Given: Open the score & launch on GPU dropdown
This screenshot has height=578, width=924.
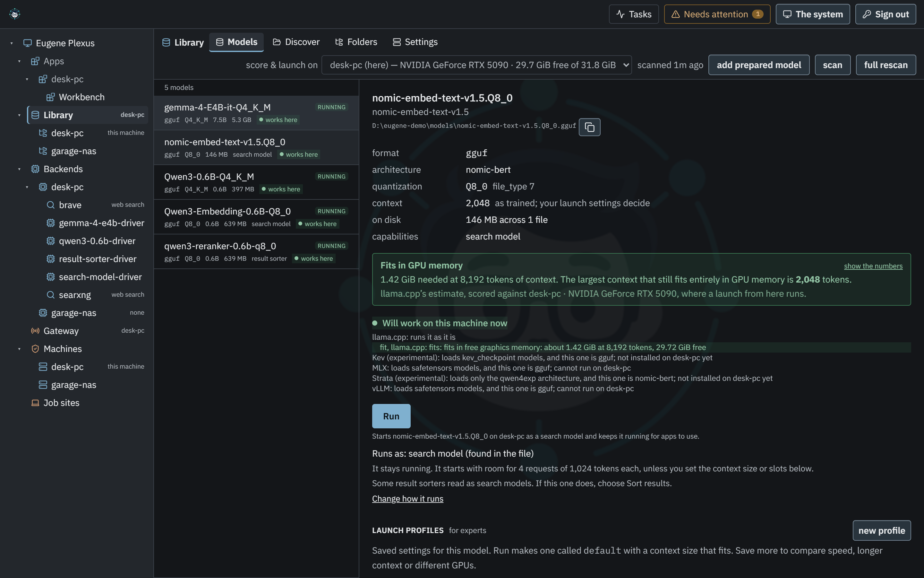Looking at the screenshot, I should (x=476, y=65).
